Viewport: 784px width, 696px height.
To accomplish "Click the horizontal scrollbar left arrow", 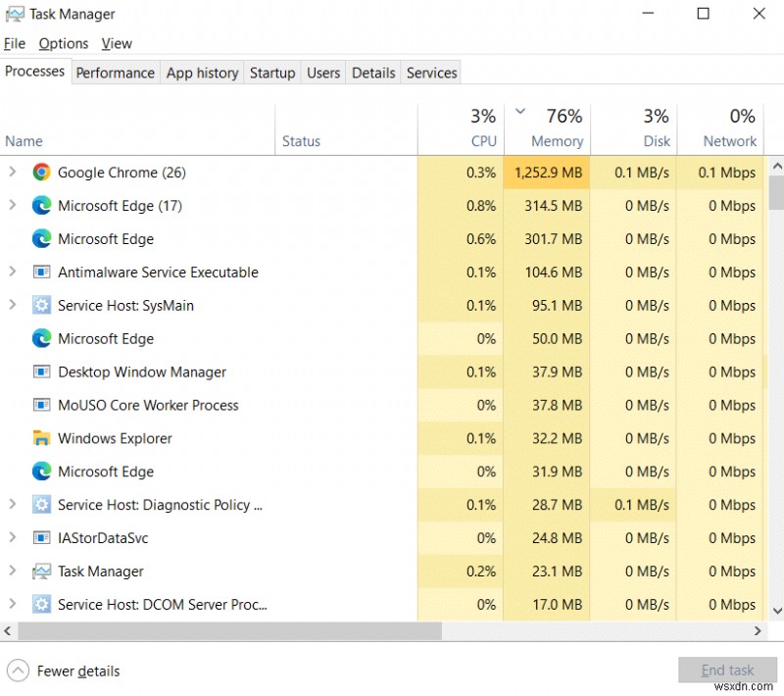I will click(x=8, y=631).
